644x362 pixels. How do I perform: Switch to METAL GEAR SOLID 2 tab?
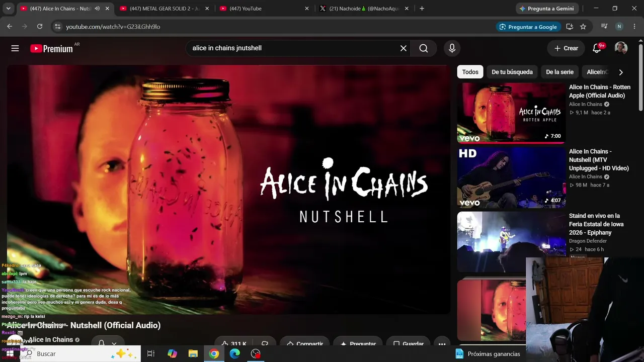click(x=165, y=9)
